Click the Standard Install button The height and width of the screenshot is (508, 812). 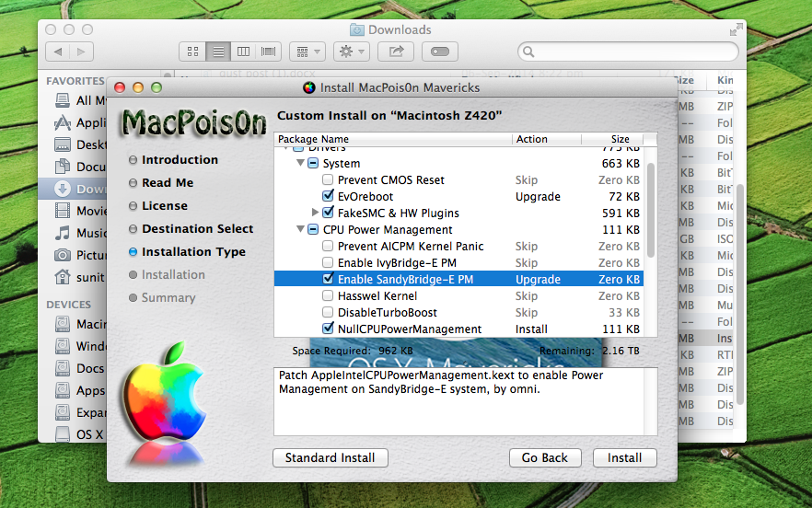tap(331, 457)
